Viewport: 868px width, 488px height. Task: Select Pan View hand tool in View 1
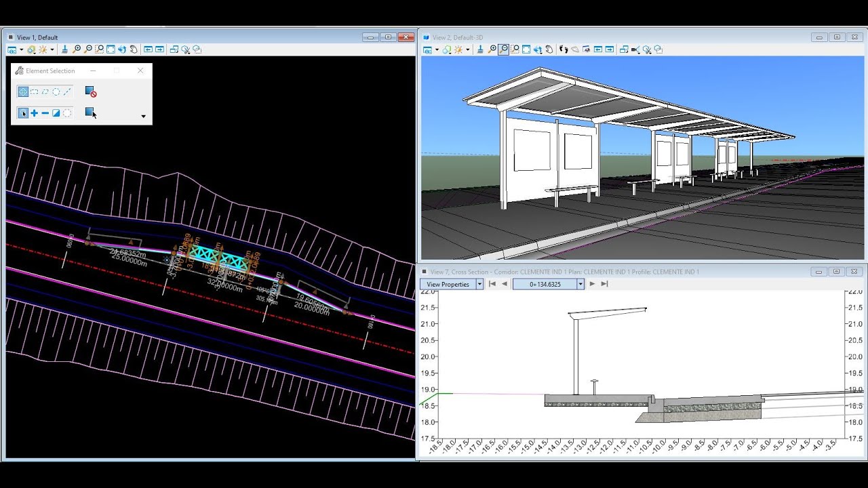[134, 49]
